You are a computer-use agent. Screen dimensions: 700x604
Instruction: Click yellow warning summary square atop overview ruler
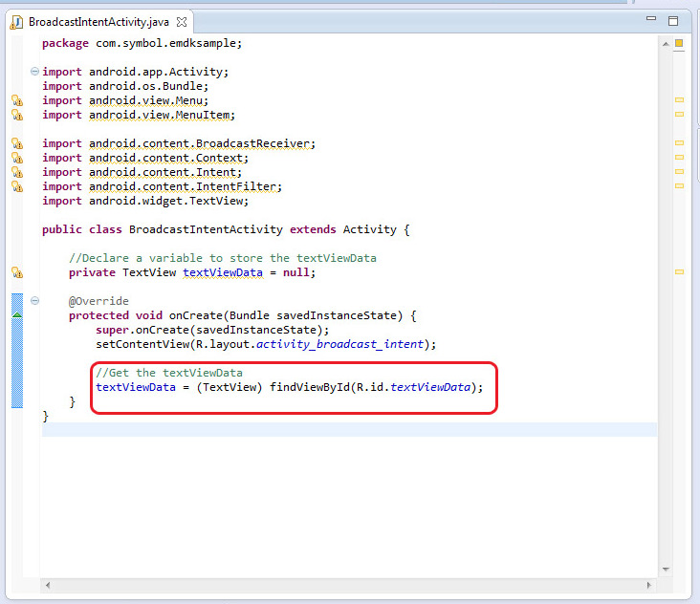tap(679, 43)
